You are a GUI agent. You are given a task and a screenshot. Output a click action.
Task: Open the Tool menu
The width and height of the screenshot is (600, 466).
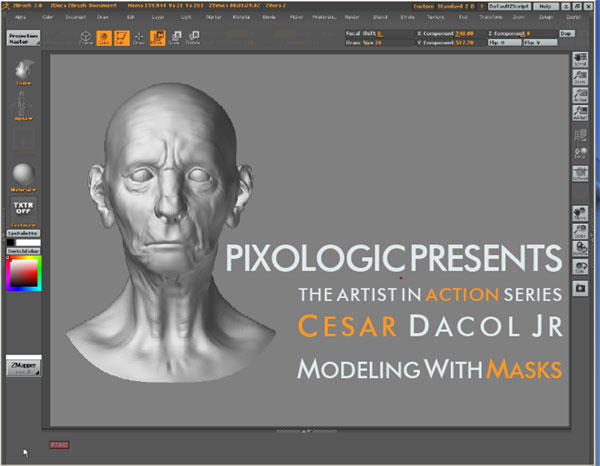(x=463, y=17)
